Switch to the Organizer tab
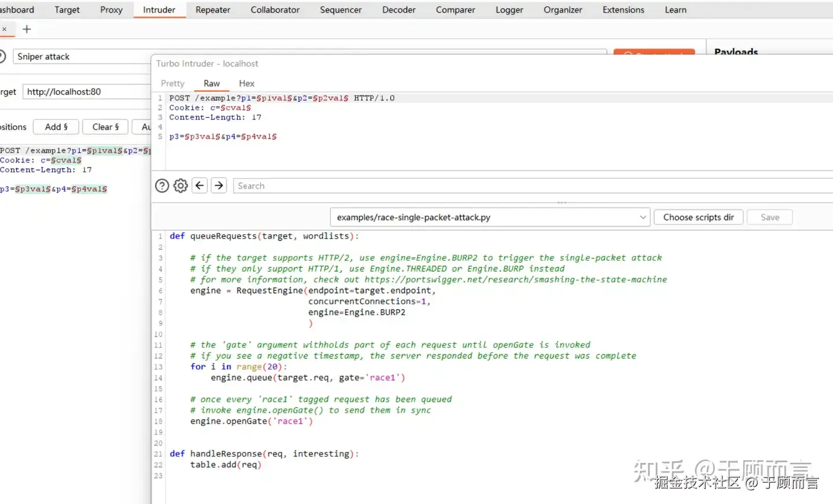The image size is (833, 504). [x=563, y=10]
